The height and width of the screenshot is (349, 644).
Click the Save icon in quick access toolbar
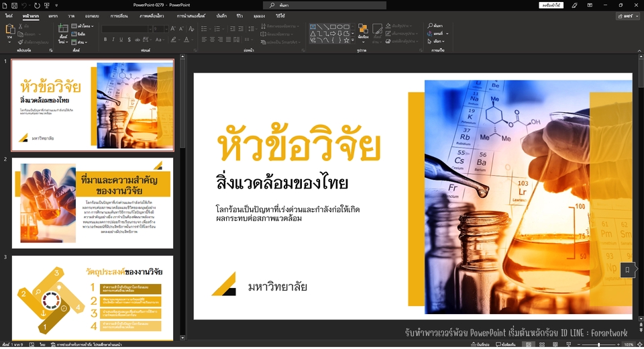(14, 5)
